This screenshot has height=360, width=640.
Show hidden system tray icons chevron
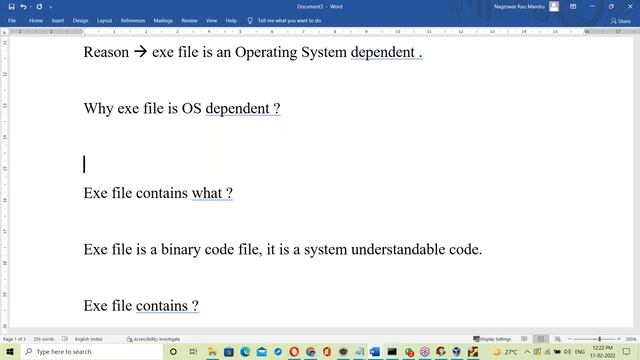(x=527, y=352)
